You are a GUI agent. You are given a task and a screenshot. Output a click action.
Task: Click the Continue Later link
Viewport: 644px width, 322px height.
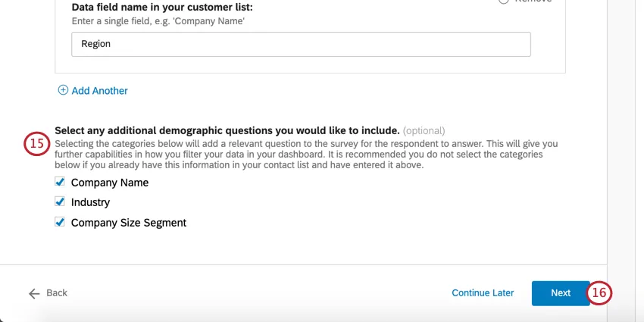483,293
